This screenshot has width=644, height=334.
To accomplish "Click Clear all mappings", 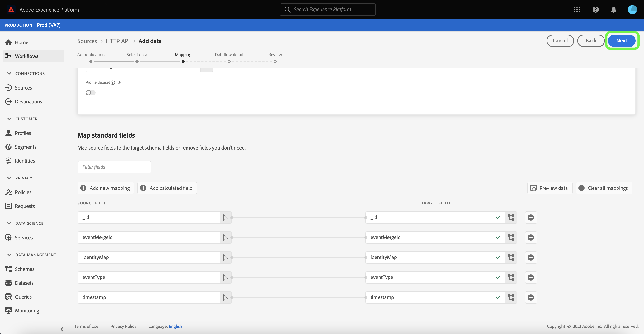I will 604,188.
